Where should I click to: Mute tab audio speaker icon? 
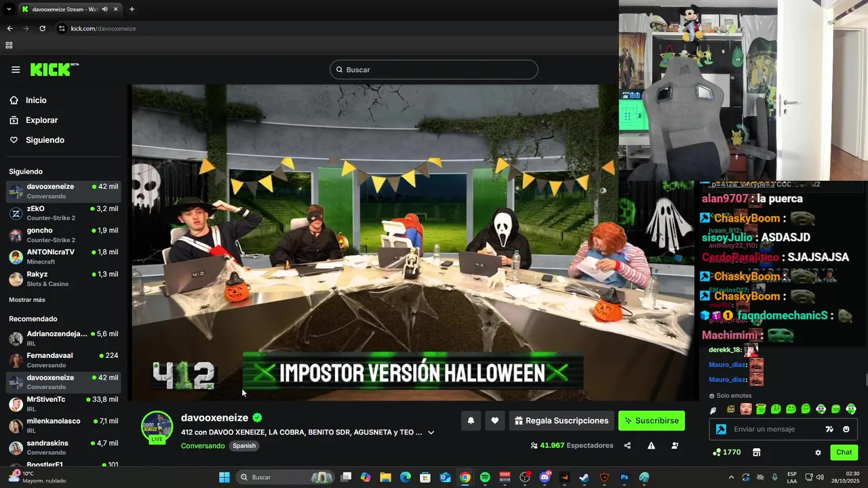tap(104, 9)
